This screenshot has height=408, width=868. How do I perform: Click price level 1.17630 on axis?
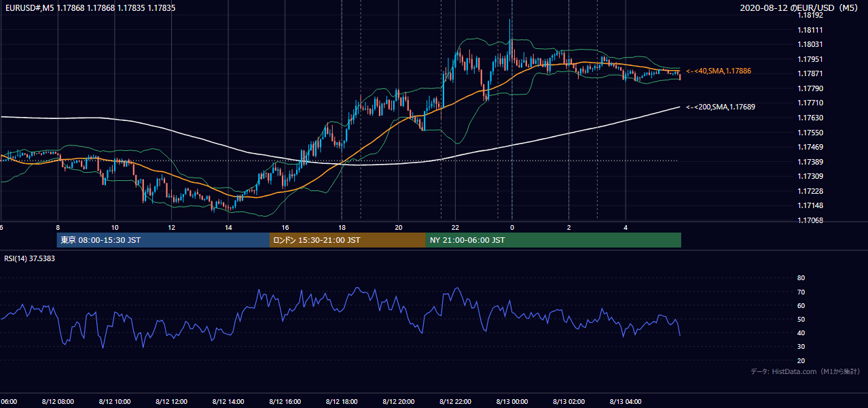pos(810,118)
